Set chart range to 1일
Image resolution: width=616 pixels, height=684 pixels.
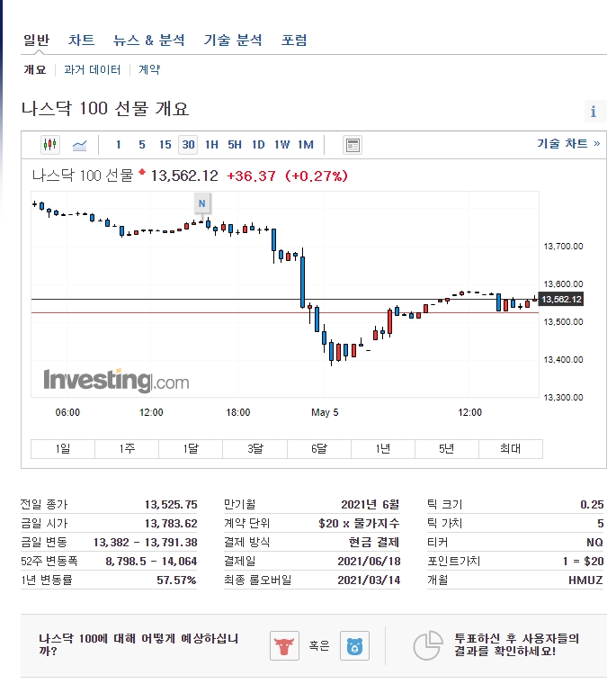(63, 449)
